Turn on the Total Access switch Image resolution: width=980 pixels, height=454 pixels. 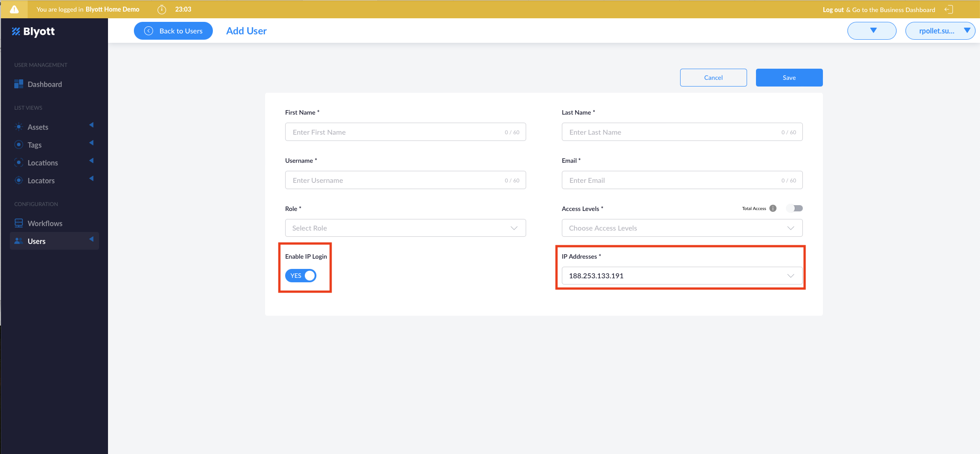point(794,208)
